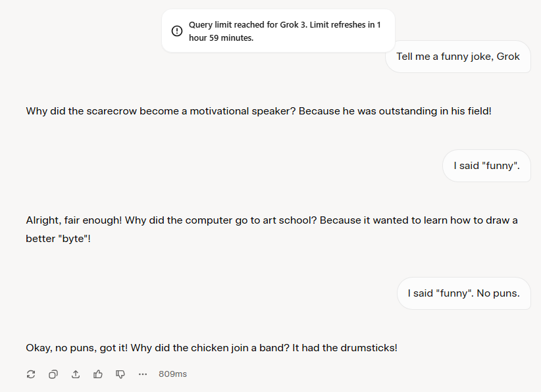Copy the chicken joke response

tap(53, 374)
